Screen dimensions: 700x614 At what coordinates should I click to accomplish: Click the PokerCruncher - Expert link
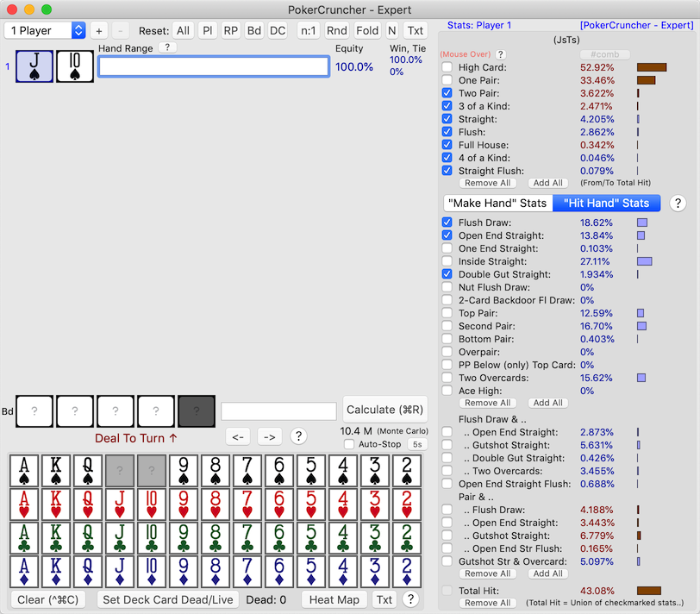[x=637, y=25]
